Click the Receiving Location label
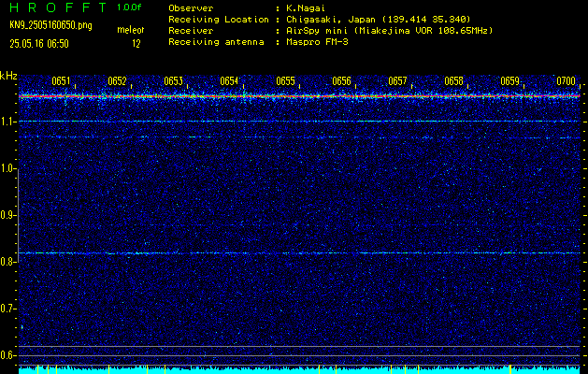Screen dimensions: 588x374 [x=219, y=20]
